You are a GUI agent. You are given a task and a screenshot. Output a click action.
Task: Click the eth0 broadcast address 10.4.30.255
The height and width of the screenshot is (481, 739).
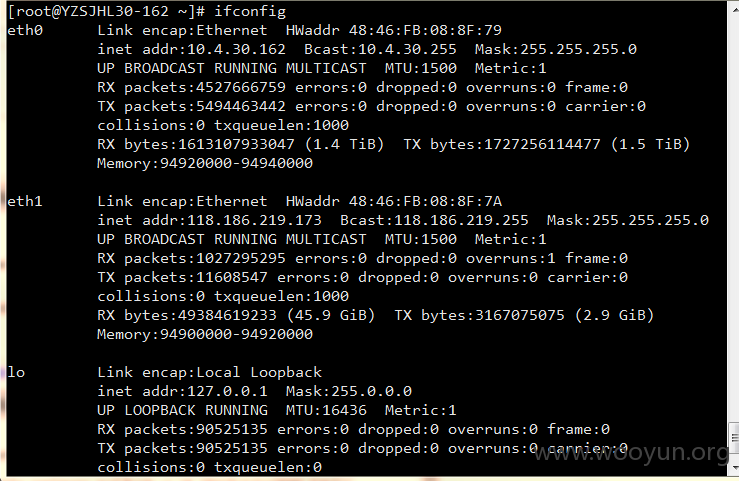pyautogui.click(x=407, y=49)
